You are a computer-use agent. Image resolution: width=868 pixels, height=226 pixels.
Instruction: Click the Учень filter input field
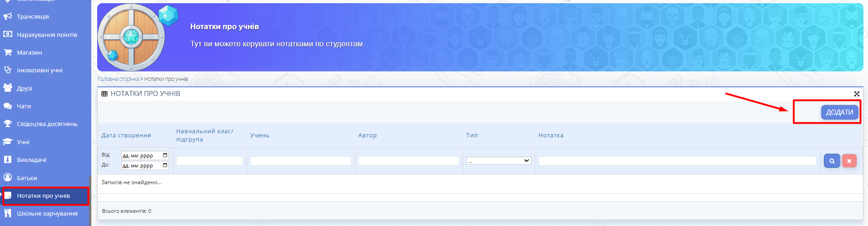coord(300,161)
